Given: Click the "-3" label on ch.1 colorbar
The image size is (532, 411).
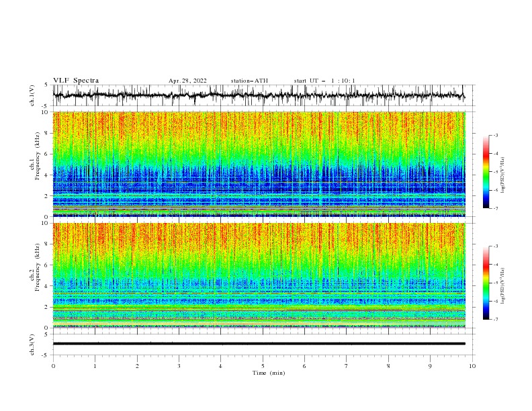Looking at the screenshot, I should [x=496, y=135].
